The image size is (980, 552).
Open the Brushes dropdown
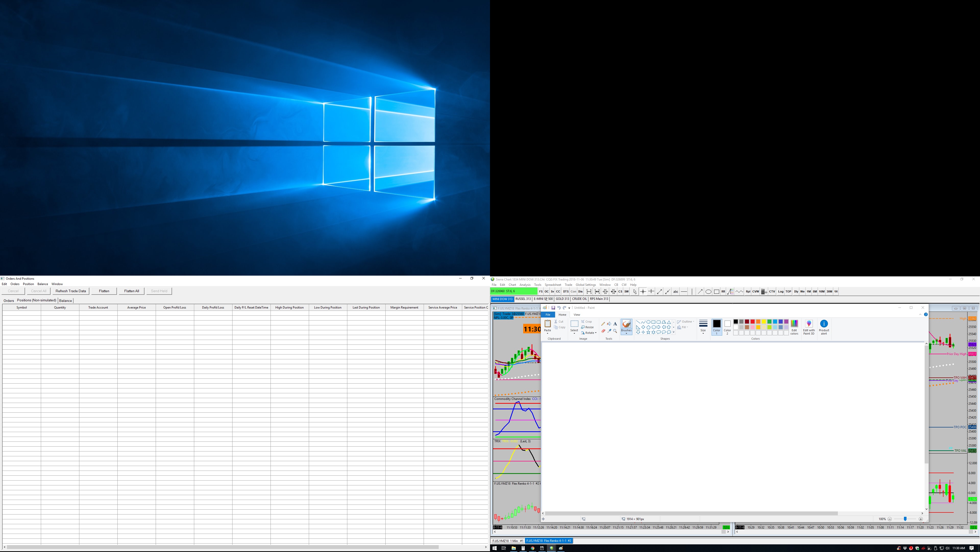click(x=626, y=333)
